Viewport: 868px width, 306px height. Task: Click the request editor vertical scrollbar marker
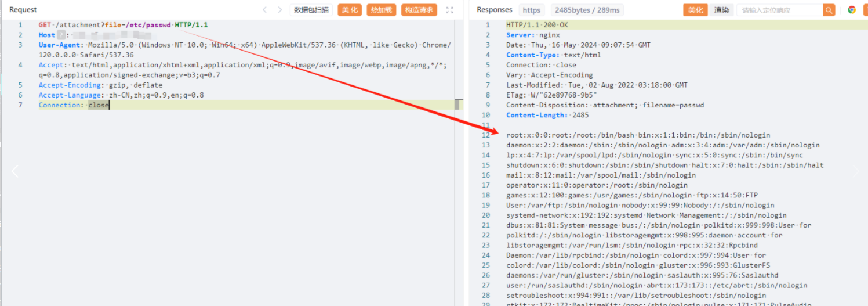pos(459,105)
